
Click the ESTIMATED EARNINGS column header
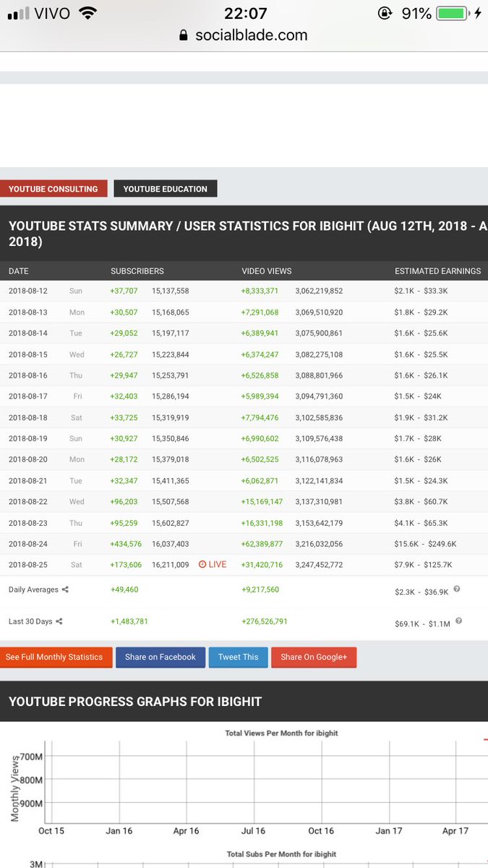pyautogui.click(x=438, y=271)
